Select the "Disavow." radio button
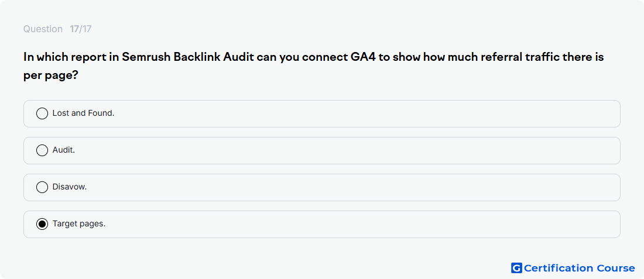 (x=42, y=187)
